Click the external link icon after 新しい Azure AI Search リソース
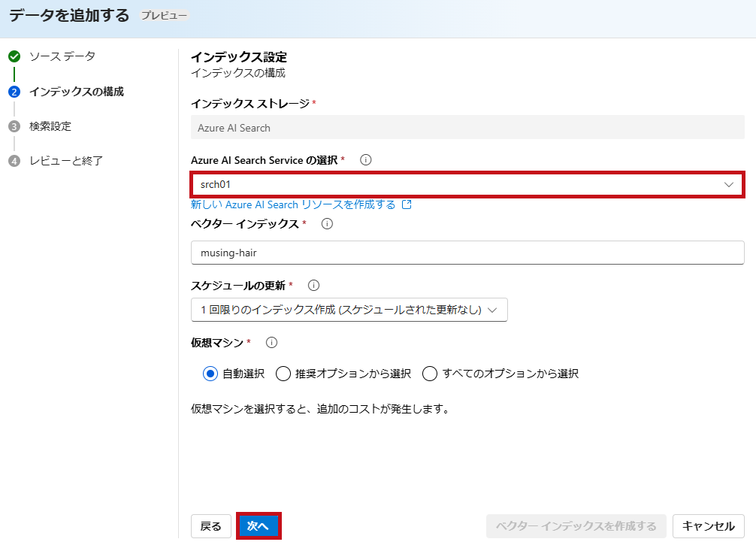This screenshot has height=545, width=756. coord(407,204)
